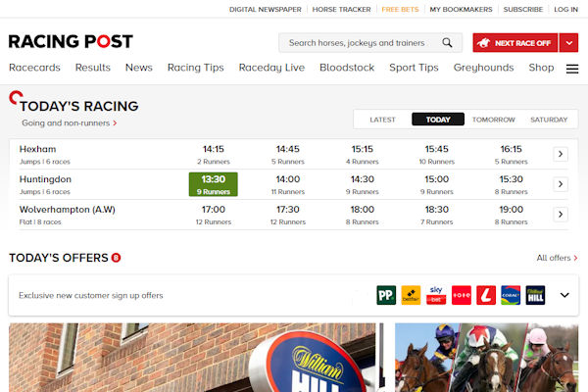Viewport: 588px width, 392px height.
Task: Open the Hexham 15:45 race
Action: (436, 155)
